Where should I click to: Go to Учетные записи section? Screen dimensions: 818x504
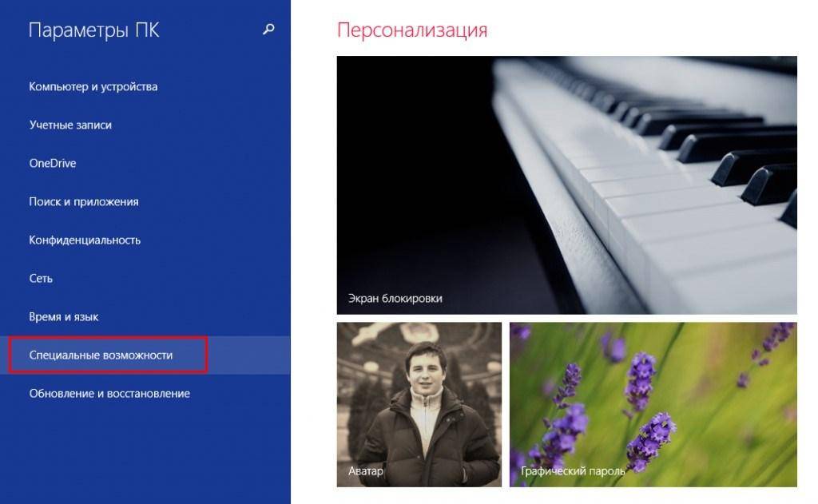pyautogui.click(x=70, y=125)
